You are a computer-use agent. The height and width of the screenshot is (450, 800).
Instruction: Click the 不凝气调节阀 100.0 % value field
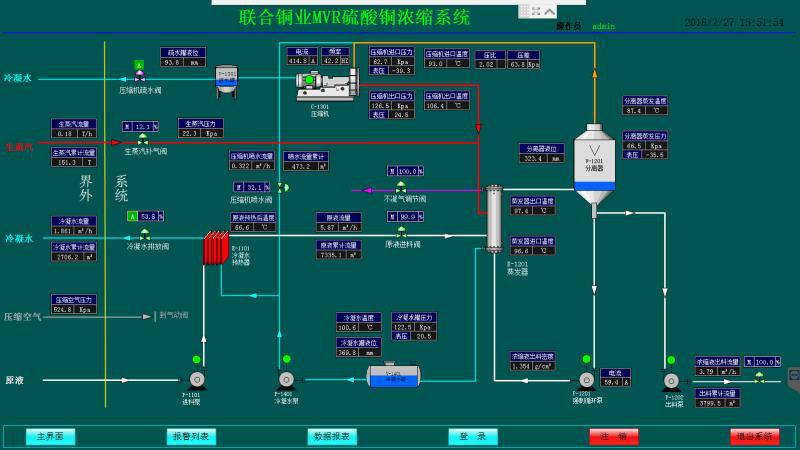(x=410, y=171)
